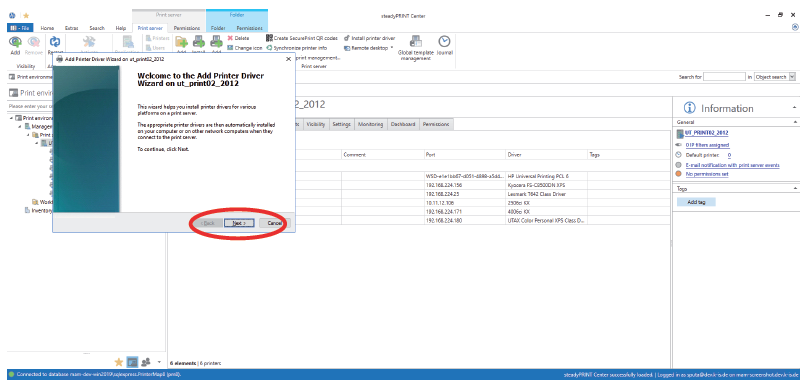
Task: Click the Restart icon in the ribbon
Action: pyautogui.click(x=55, y=42)
